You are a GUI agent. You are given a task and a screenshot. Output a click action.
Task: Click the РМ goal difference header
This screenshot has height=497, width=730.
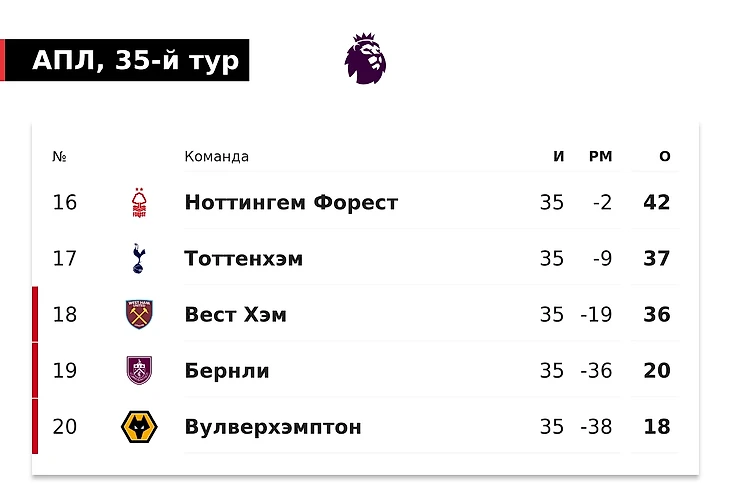click(600, 156)
